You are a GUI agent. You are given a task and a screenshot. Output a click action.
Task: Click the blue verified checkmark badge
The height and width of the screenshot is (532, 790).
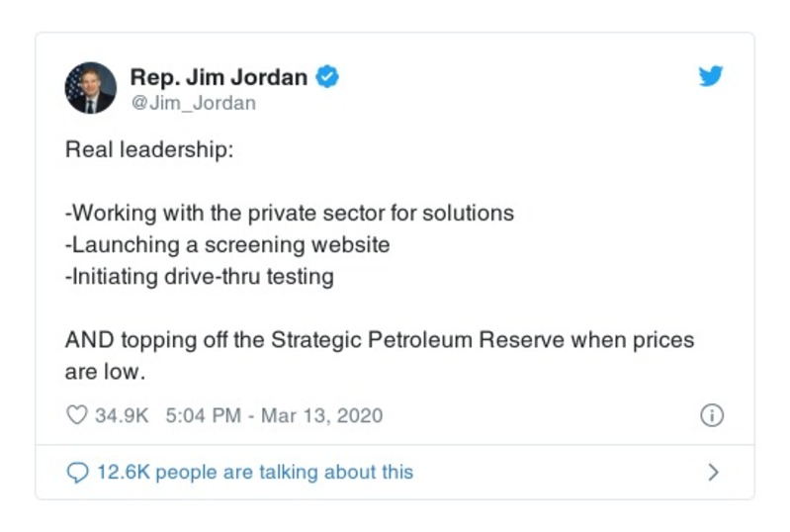click(327, 77)
